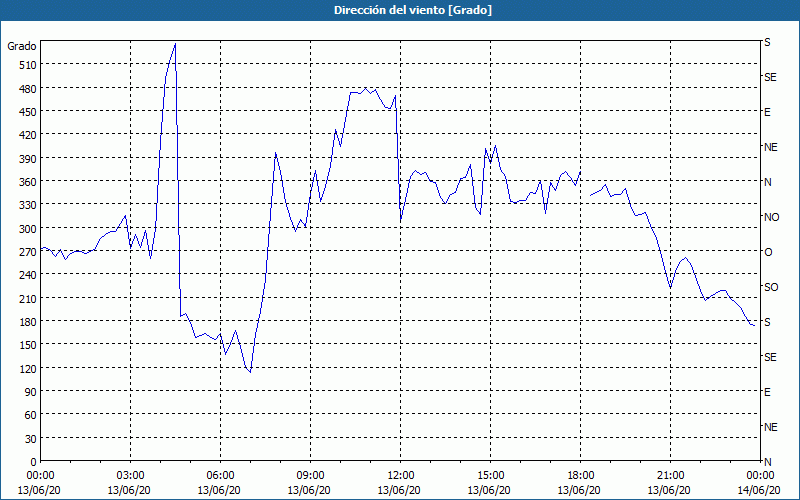800x500 pixels.
Task: Click the E compass label at the 450 level
Action: click(x=767, y=112)
